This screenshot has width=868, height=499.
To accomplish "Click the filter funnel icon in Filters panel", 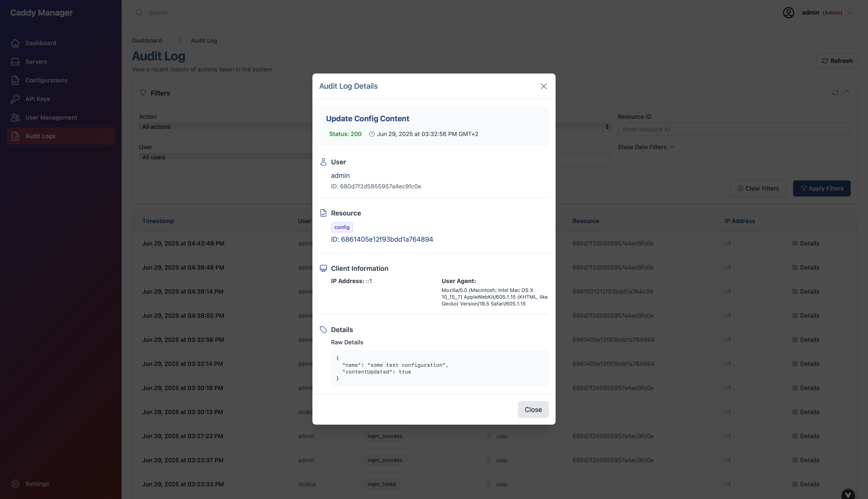I will point(143,93).
